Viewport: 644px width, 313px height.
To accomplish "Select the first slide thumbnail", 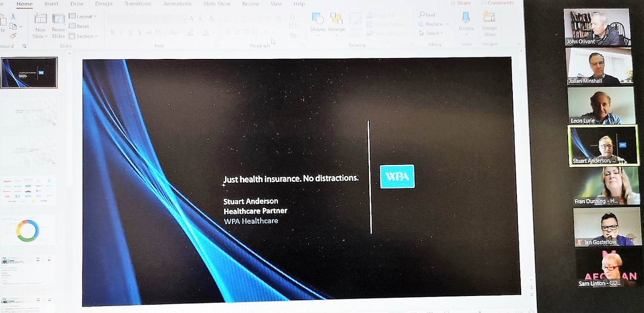I will pyautogui.click(x=29, y=73).
